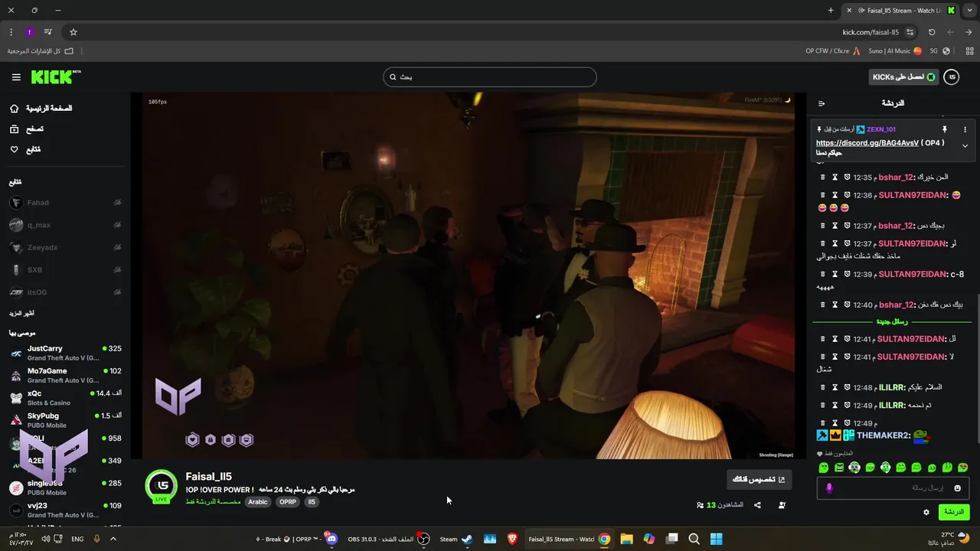Expand Show More in following list
The width and height of the screenshot is (980, 551).
point(21,313)
